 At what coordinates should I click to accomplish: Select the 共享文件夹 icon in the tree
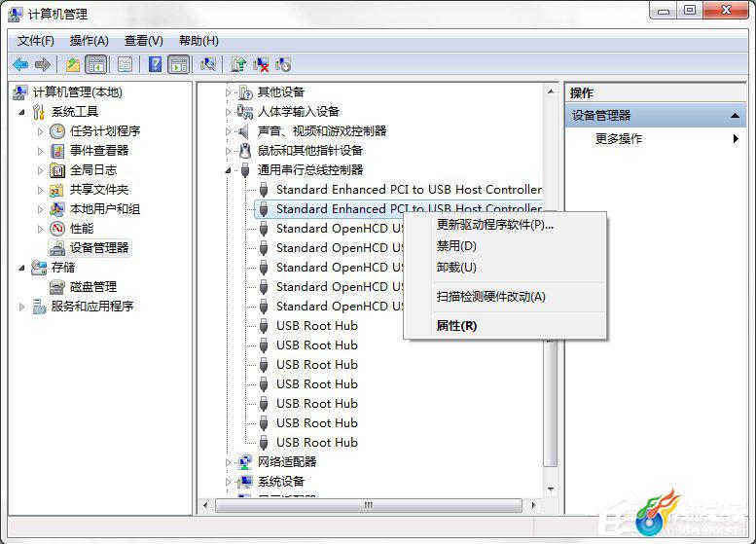pyautogui.click(x=57, y=190)
